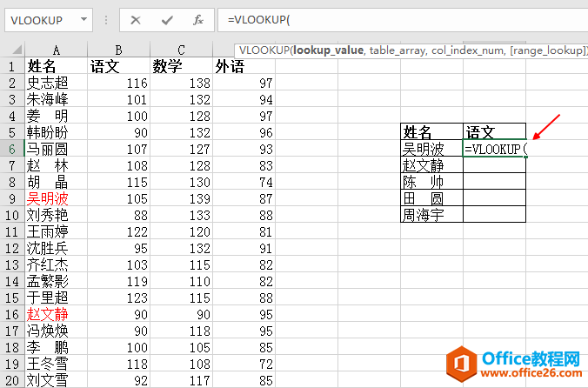This screenshot has width=588, height=388.
Task: Click inside the formula bar text =VLOOKUP(
Action: [x=258, y=20]
